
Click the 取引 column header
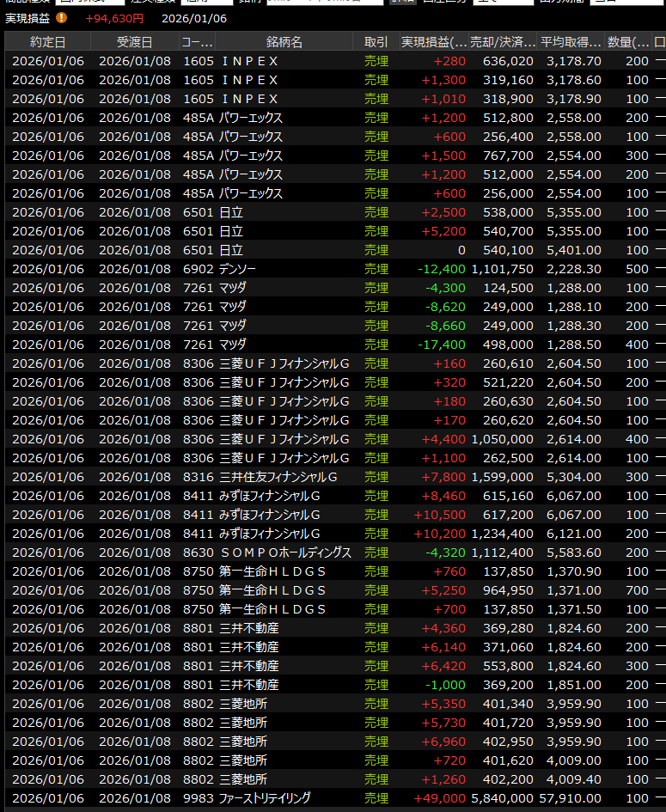coord(376,42)
